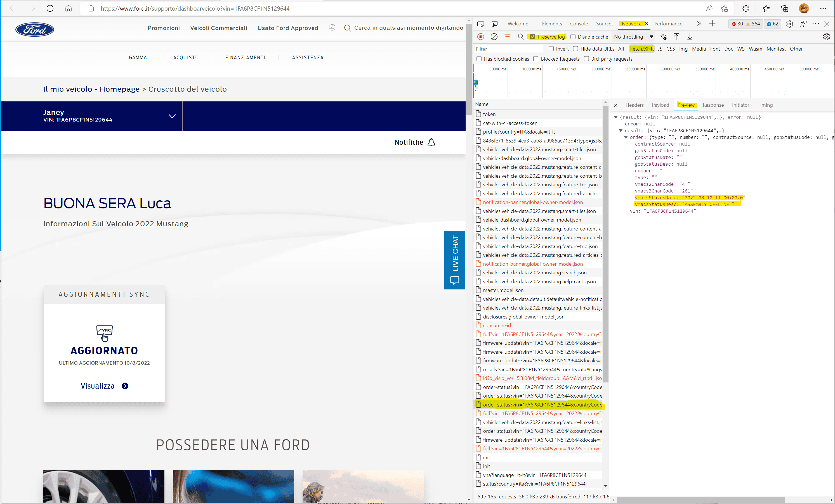Switch to the Timing tab
This screenshot has height=504, width=835.
click(765, 105)
